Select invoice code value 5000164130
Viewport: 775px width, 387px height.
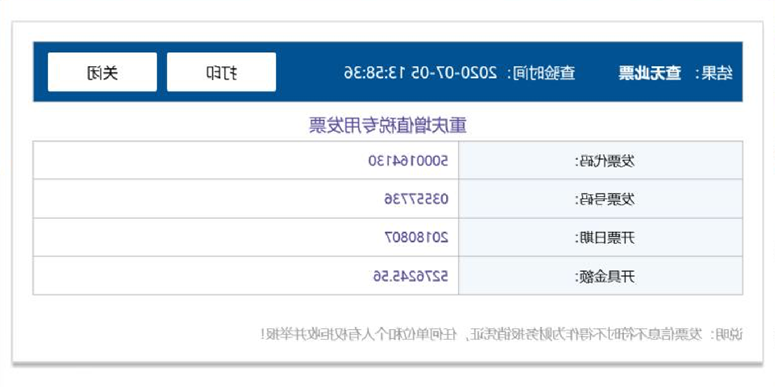coord(409,160)
